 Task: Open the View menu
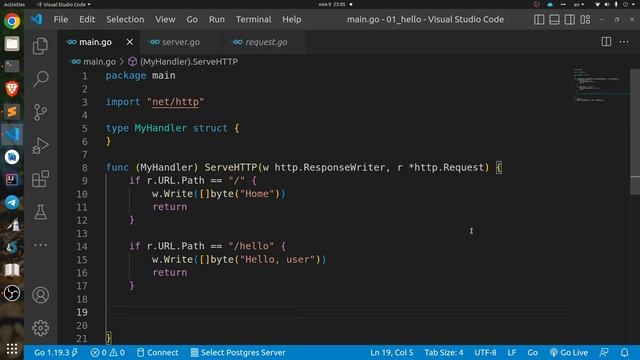pos(165,19)
